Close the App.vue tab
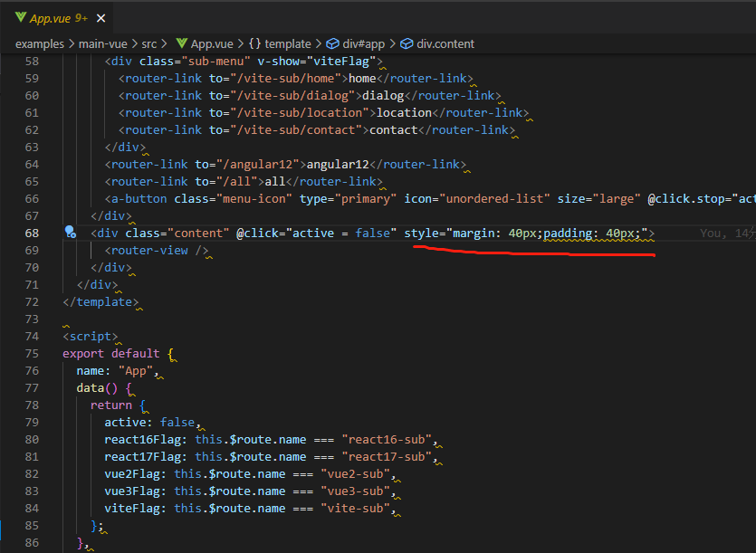Viewport: 756px width, 553px height. (x=100, y=16)
